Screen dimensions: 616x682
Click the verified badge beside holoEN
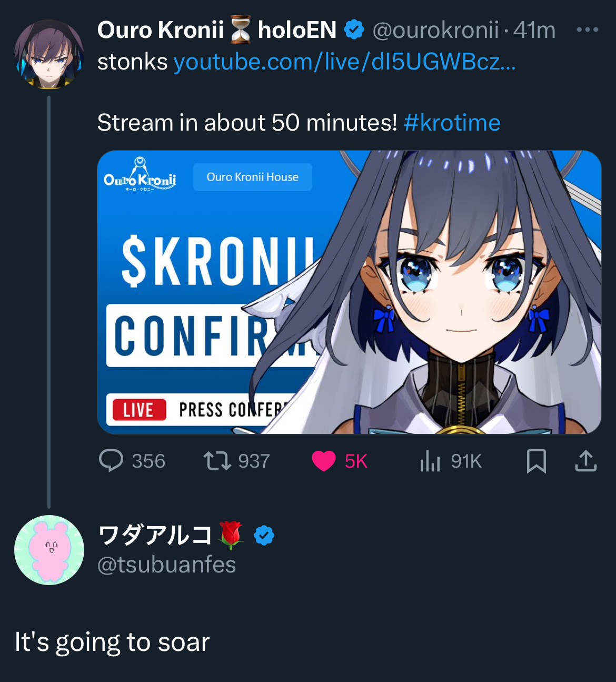354,29
